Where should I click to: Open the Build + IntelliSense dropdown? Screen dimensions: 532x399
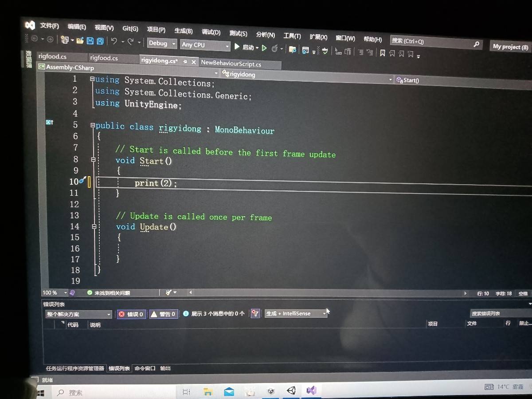coord(296,313)
